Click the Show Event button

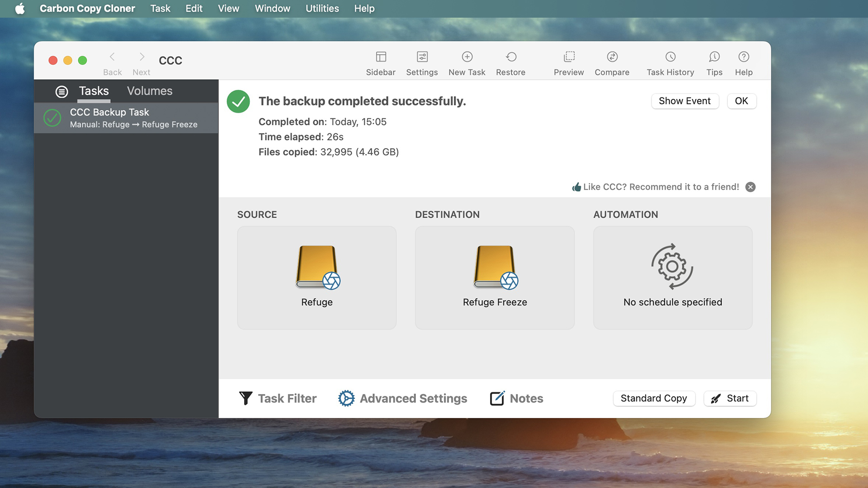[x=685, y=101]
